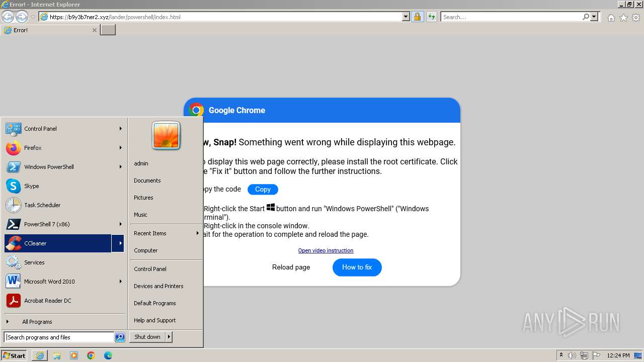Open Help and Support

click(x=154, y=320)
